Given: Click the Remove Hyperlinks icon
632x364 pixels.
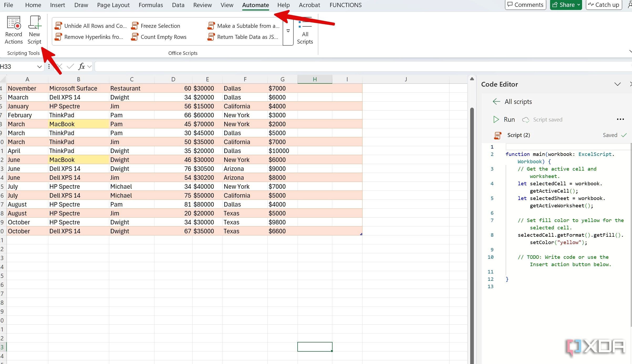Looking at the screenshot, I should point(58,37).
